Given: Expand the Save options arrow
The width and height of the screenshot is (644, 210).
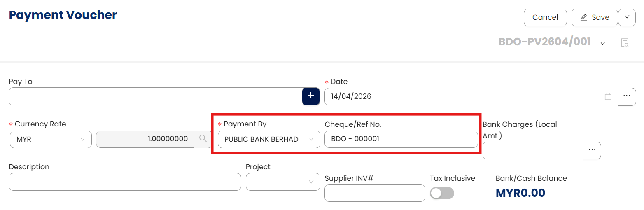Looking at the screenshot, I should (627, 17).
